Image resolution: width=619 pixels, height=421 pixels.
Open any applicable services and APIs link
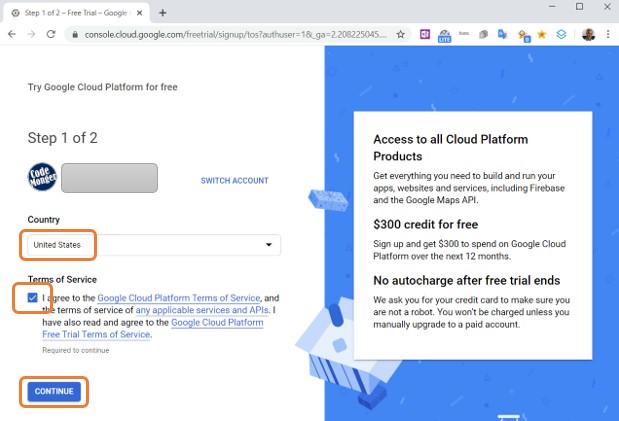(202, 310)
